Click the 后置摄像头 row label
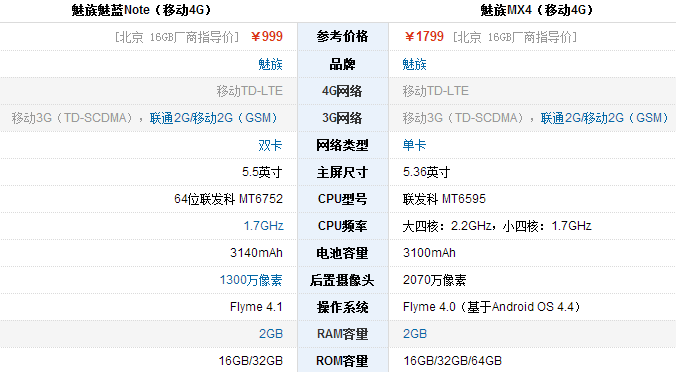 (x=342, y=280)
